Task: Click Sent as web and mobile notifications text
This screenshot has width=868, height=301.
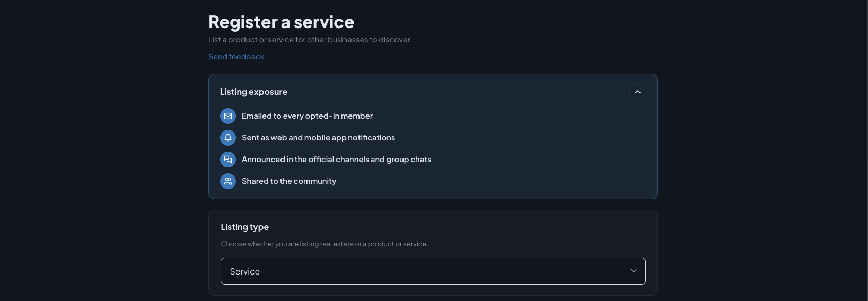Action: click(x=318, y=138)
